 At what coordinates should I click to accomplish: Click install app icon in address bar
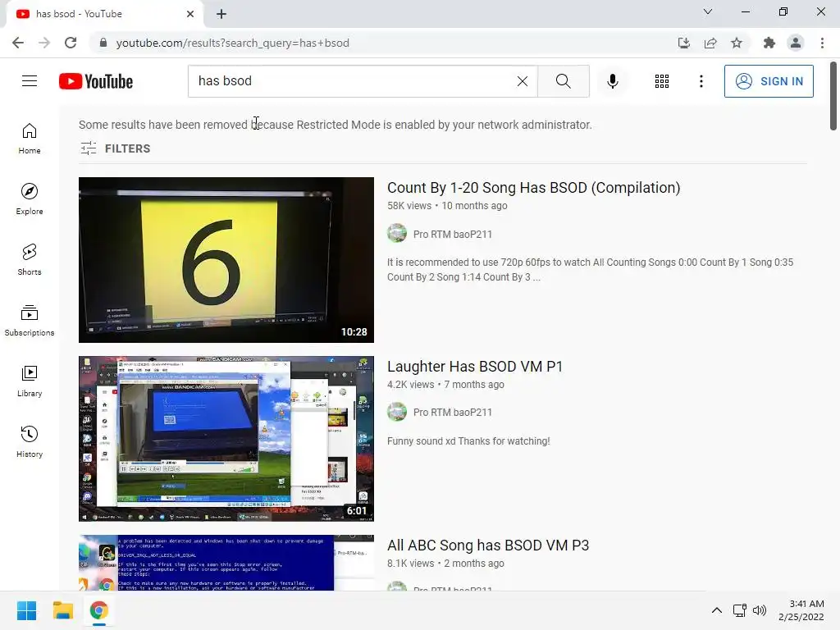pos(684,43)
